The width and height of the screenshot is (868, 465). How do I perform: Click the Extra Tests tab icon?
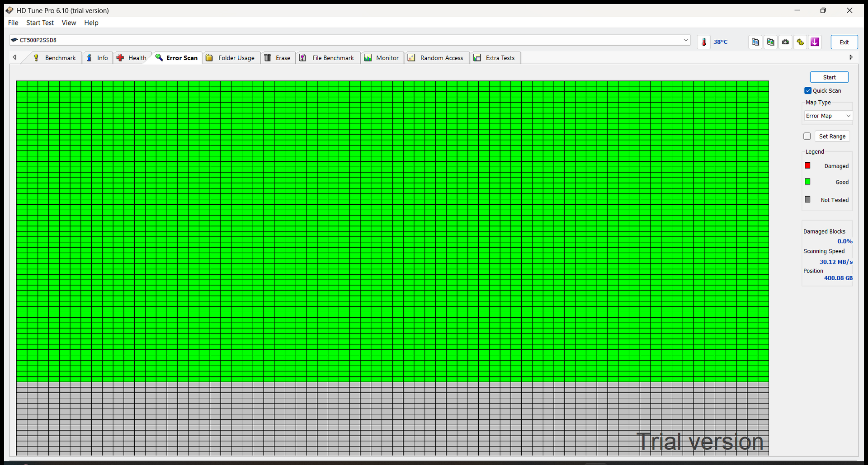point(477,57)
